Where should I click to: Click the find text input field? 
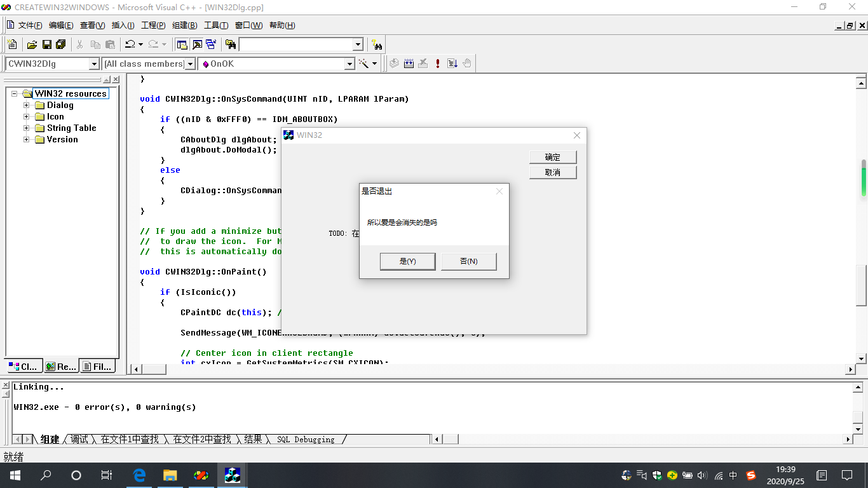pyautogui.click(x=295, y=44)
